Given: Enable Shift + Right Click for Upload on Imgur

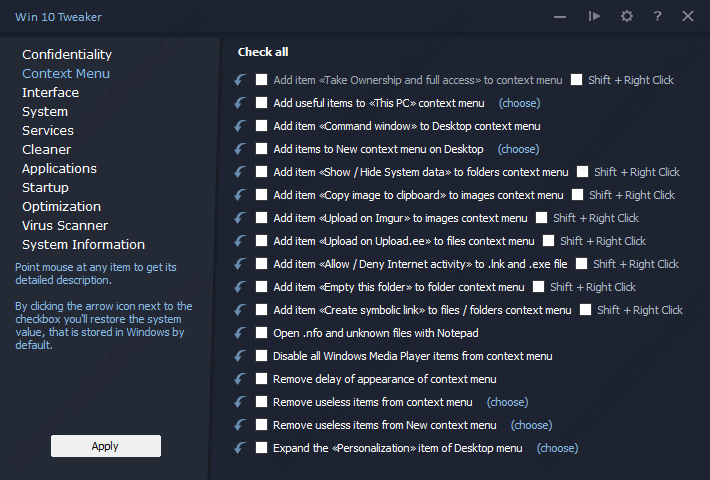Looking at the screenshot, I should coord(542,218).
